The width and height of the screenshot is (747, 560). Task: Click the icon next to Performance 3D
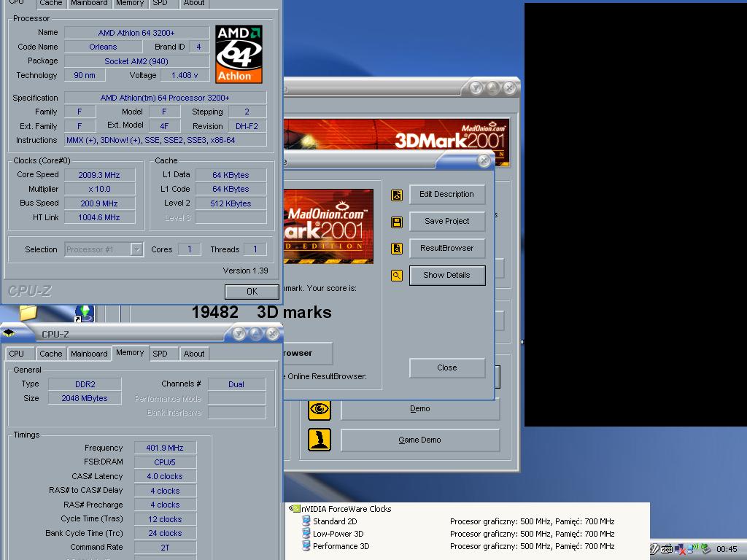pos(306,545)
